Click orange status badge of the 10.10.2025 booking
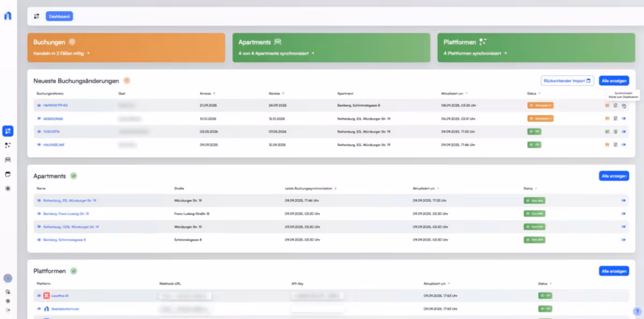 [x=540, y=118]
